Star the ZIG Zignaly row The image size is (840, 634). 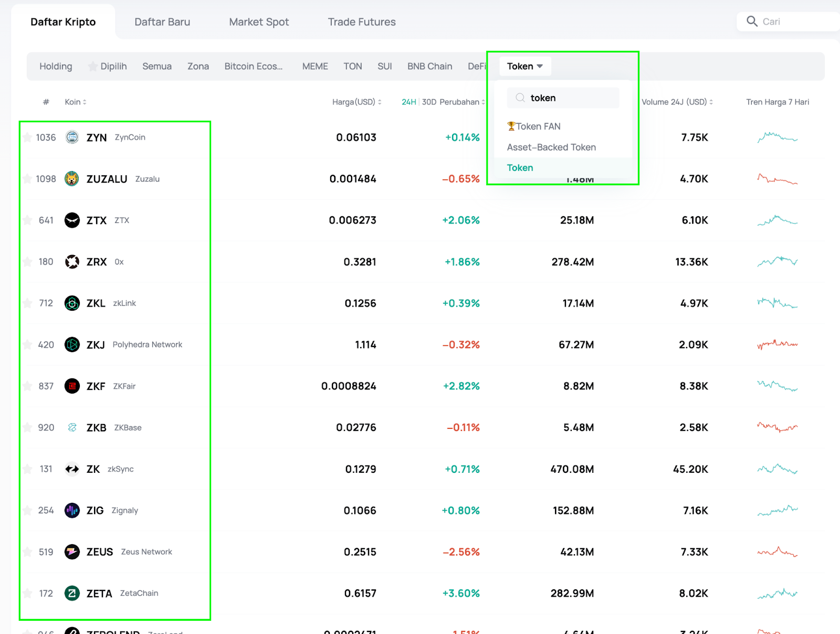coord(27,511)
